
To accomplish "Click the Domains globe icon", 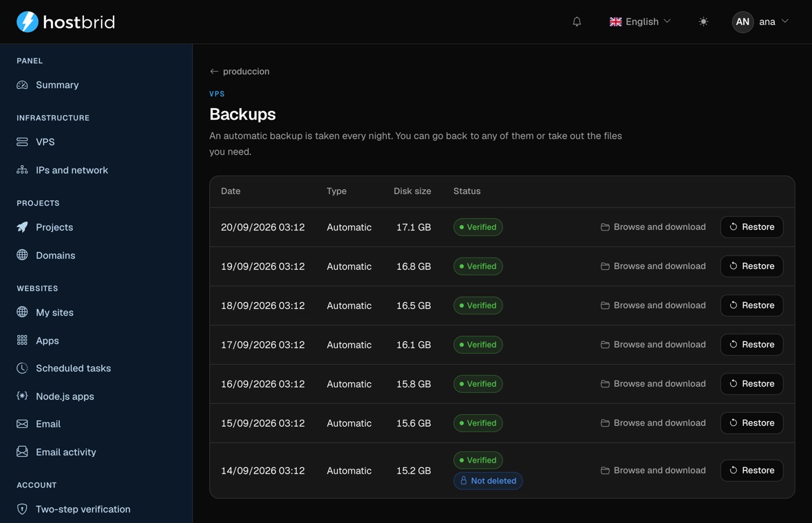I will [x=22, y=255].
